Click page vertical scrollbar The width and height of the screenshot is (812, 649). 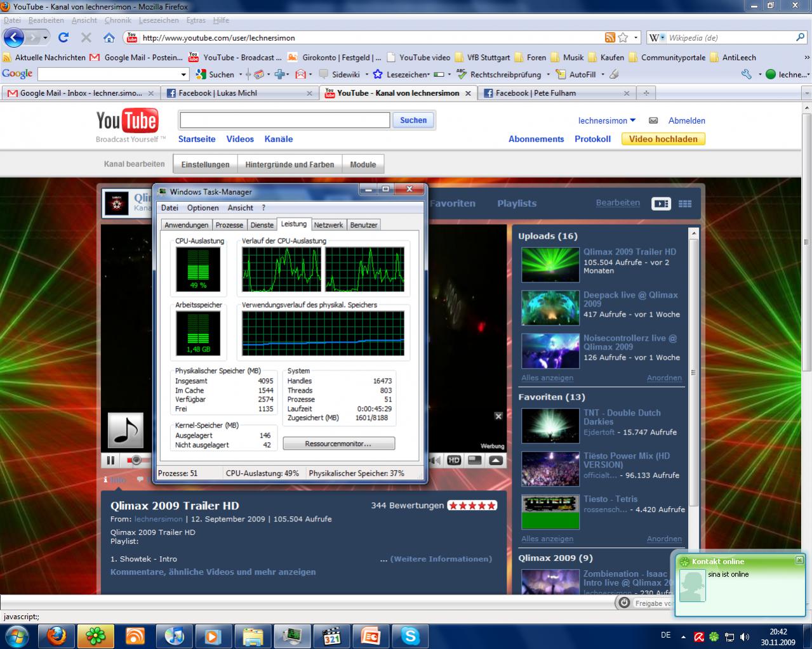coord(807,241)
